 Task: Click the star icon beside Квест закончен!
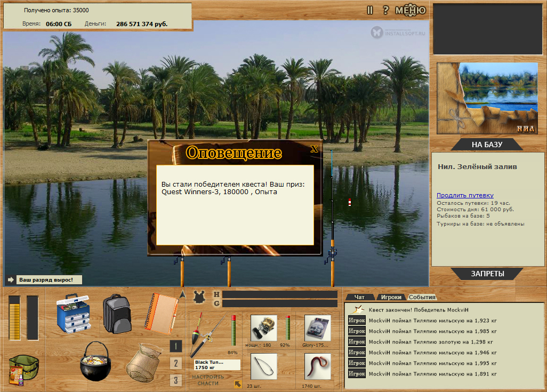[358, 309]
